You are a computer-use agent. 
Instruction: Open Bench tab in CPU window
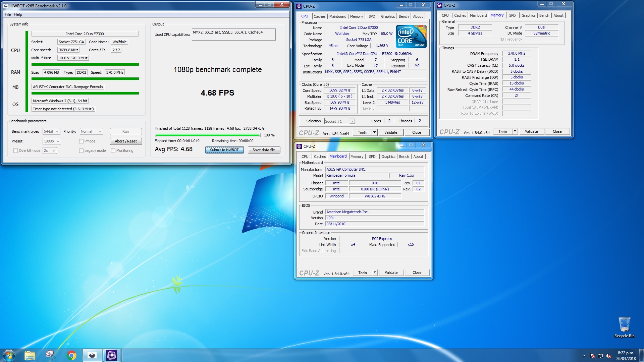click(404, 16)
